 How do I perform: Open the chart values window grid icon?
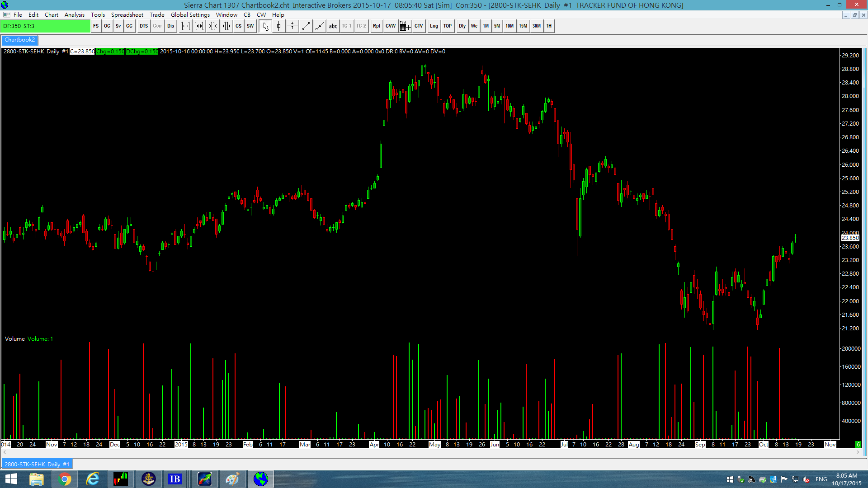tap(405, 26)
